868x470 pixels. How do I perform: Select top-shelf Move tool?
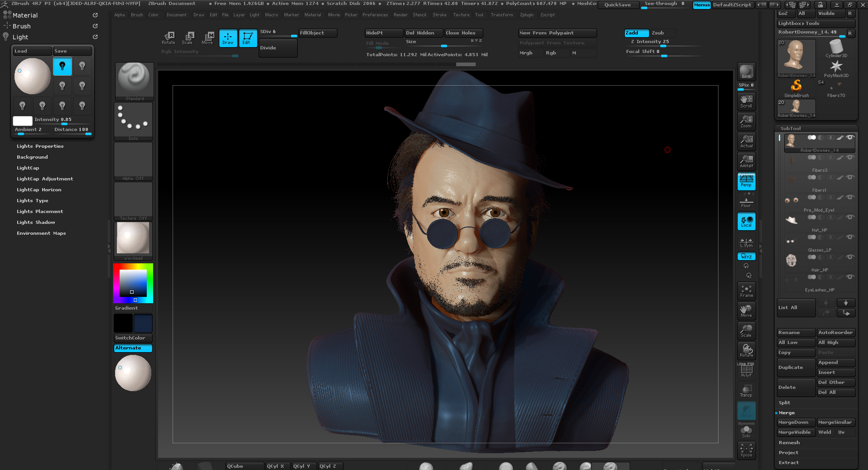pos(208,38)
